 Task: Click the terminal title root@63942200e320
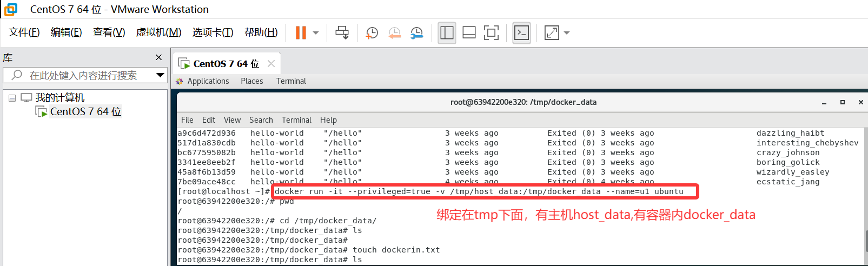pyautogui.click(x=524, y=102)
